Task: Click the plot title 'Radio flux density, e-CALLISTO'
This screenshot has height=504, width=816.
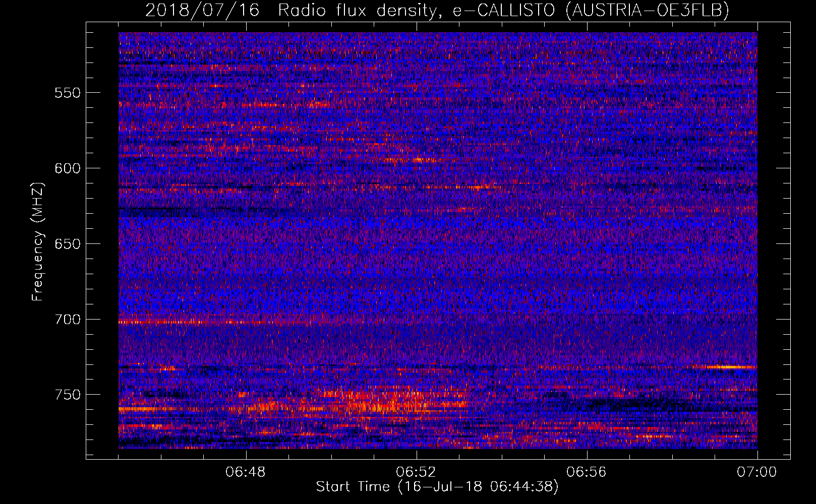Action: (417, 10)
